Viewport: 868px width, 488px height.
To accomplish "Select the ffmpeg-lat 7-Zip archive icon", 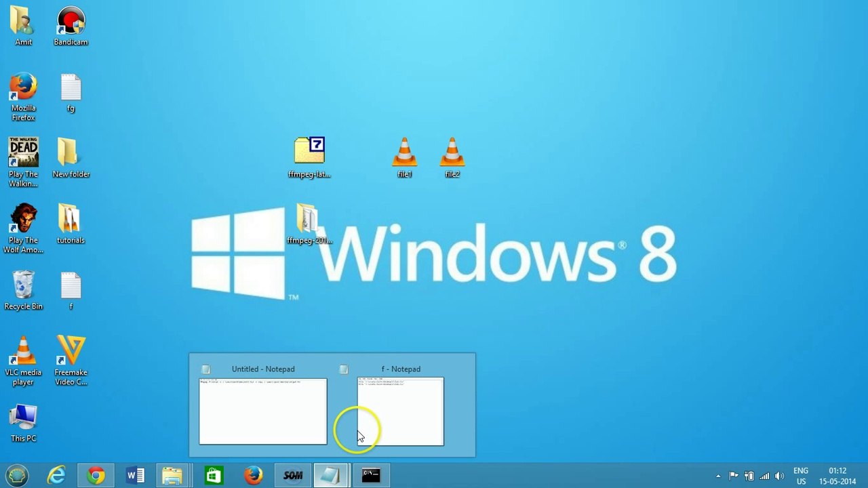I will 309,158.
